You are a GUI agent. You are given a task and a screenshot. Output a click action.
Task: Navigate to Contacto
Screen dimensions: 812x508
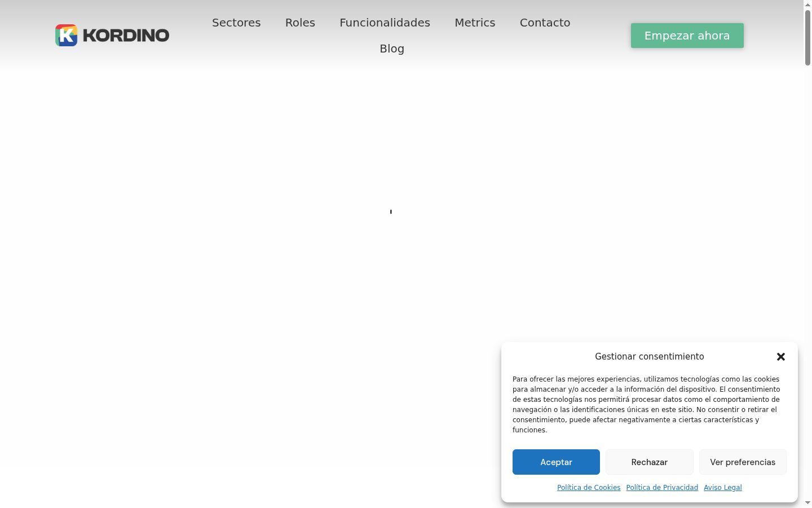[545, 23]
